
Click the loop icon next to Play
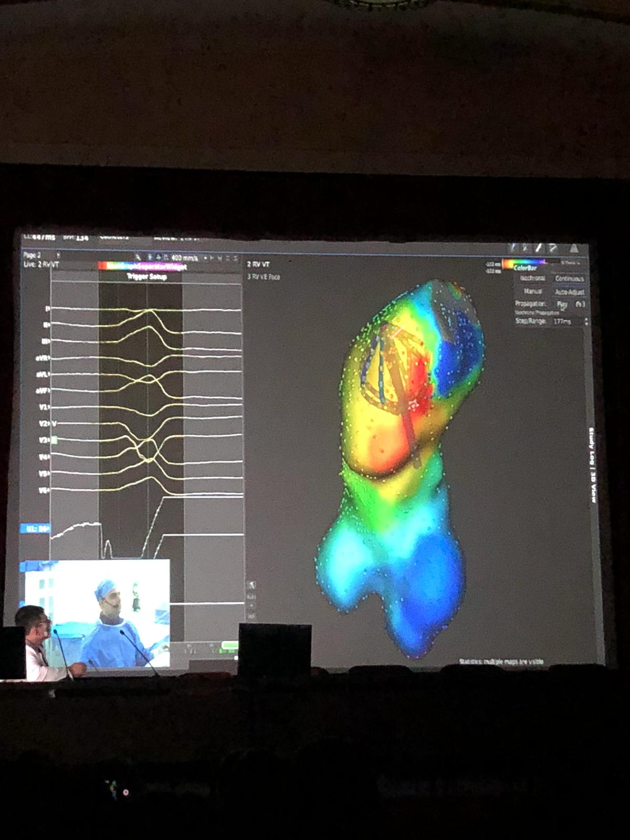pyautogui.click(x=580, y=304)
